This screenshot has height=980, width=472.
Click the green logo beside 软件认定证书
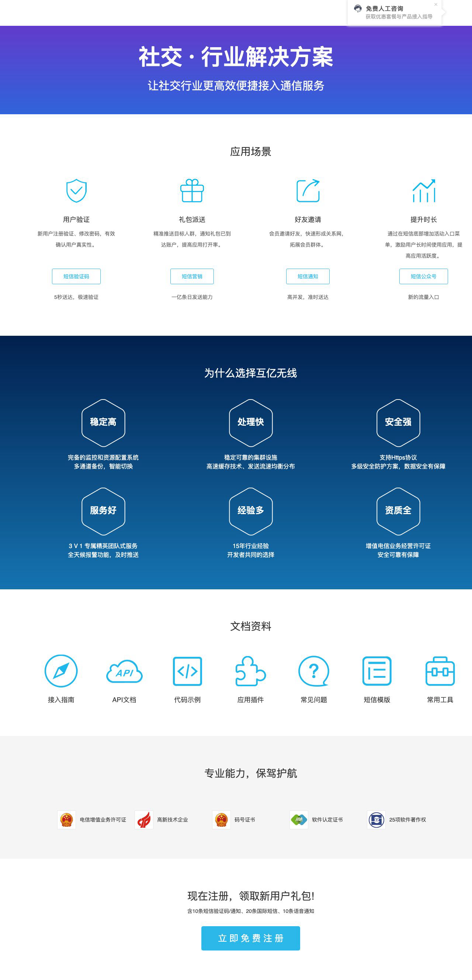(299, 820)
